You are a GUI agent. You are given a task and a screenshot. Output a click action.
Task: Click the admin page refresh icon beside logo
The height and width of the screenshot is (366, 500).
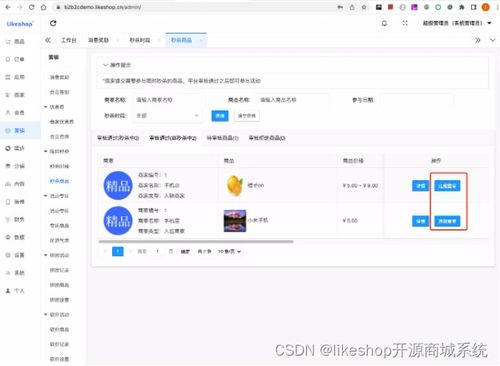click(53, 23)
